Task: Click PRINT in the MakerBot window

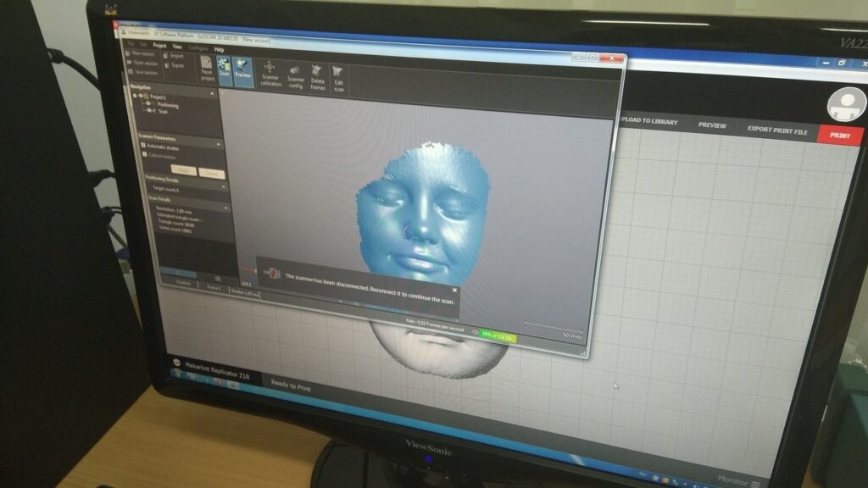Action: [x=839, y=136]
